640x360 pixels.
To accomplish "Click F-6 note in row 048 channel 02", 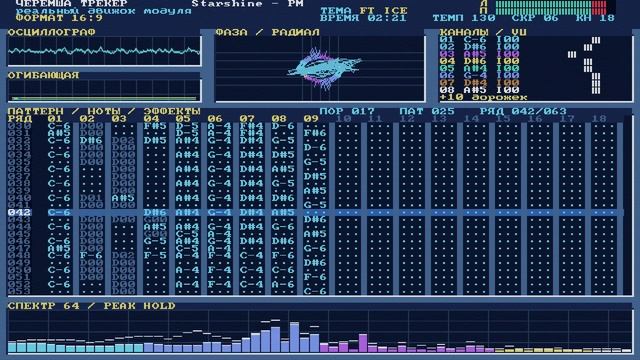I will tap(91, 256).
